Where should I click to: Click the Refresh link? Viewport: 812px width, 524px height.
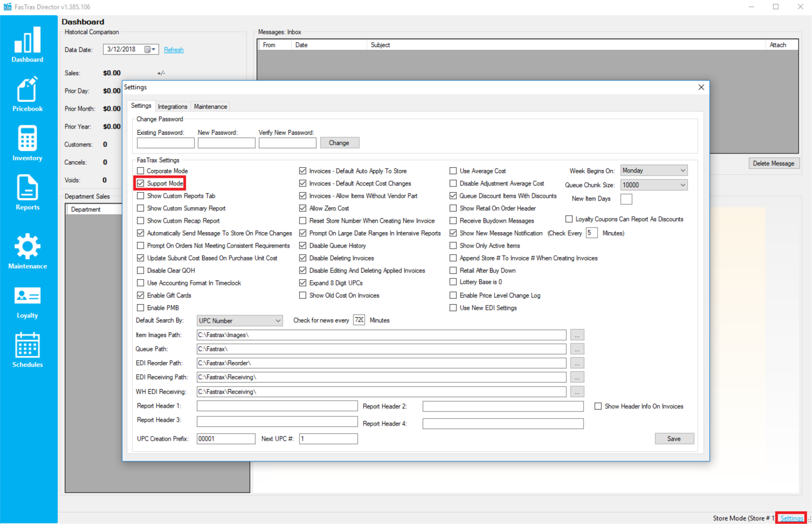point(174,50)
